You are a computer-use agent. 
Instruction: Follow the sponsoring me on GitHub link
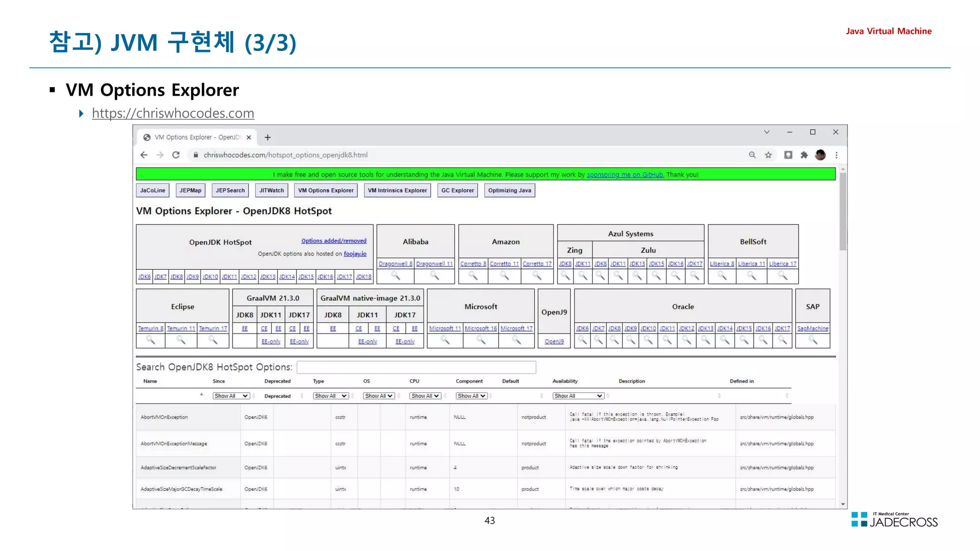[625, 175]
